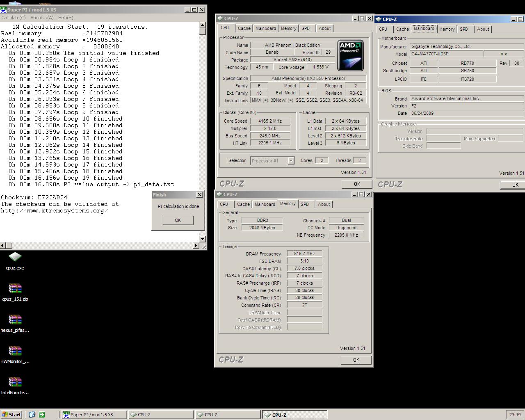Select About tab in CPU-Z CPU window
Image resolution: width=525 pixels, height=420 pixels.
pyautogui.click(x=325, y=28)
